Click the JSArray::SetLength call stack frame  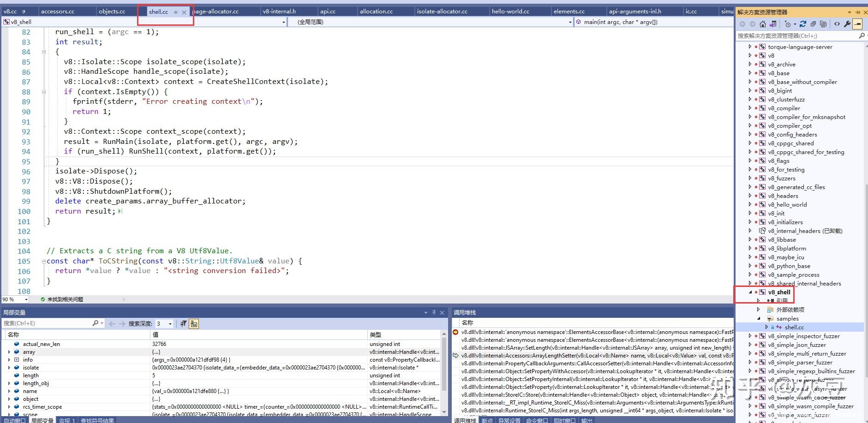(x=595, y=348)
